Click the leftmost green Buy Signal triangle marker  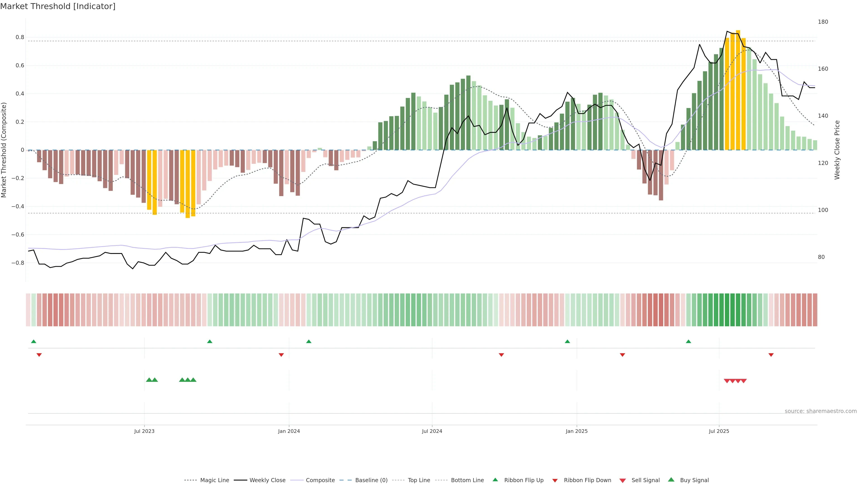coord(149,380)
